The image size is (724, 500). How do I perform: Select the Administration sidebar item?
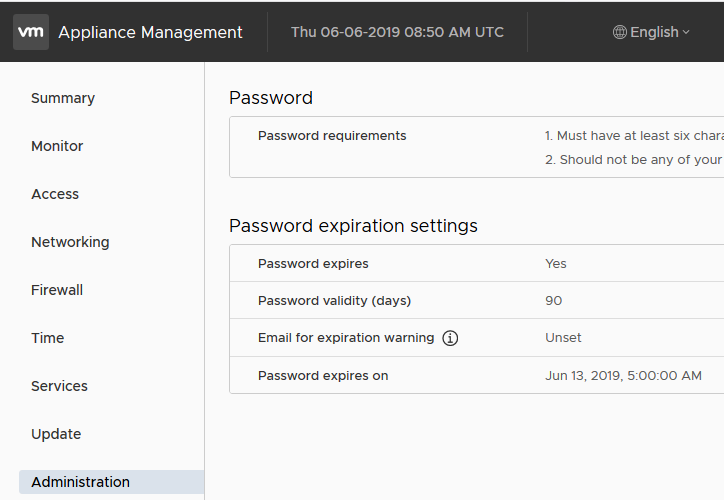click(111, 482)
